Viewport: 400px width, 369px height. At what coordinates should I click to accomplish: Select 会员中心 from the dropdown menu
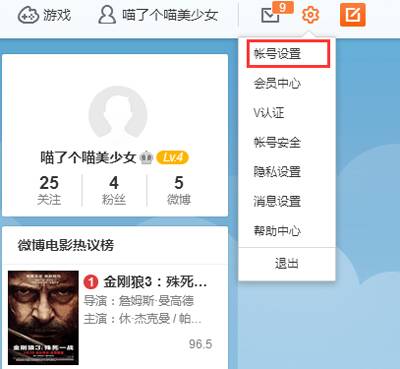[x=277, y=83]
